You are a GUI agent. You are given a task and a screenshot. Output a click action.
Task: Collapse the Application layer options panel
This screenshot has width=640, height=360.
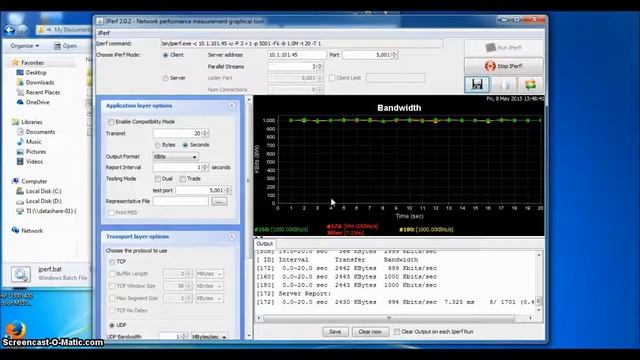tap(231, 106)
